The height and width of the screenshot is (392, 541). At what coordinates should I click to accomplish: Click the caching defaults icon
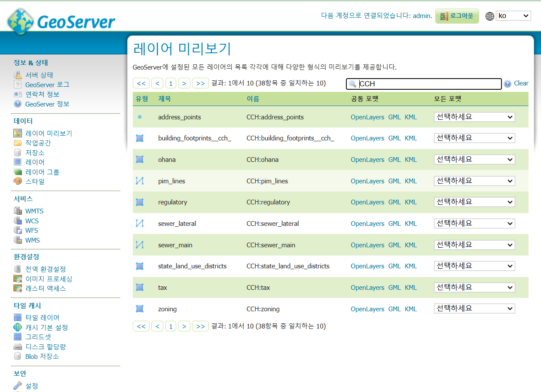18,327
